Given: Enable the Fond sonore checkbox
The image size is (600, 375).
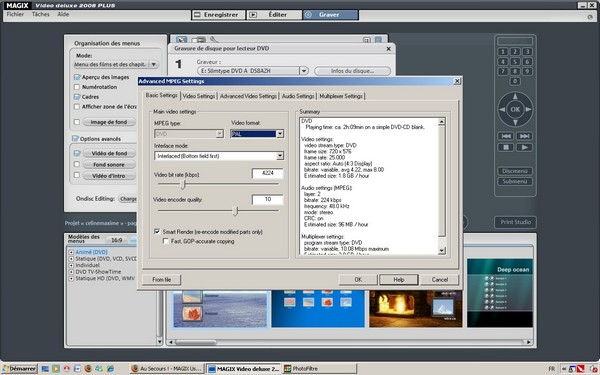Looking at the screenshot, I should click(x=77, y=164).
